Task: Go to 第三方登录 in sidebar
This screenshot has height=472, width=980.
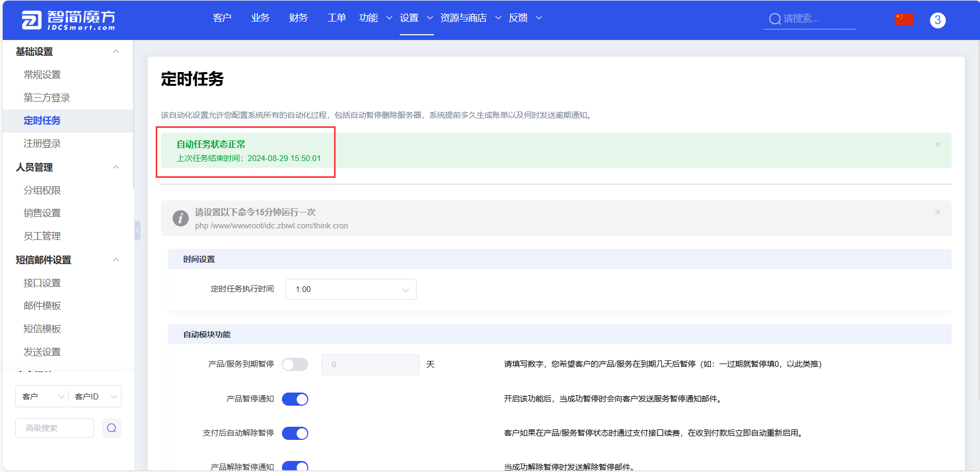Action: (x=47, y=98)
